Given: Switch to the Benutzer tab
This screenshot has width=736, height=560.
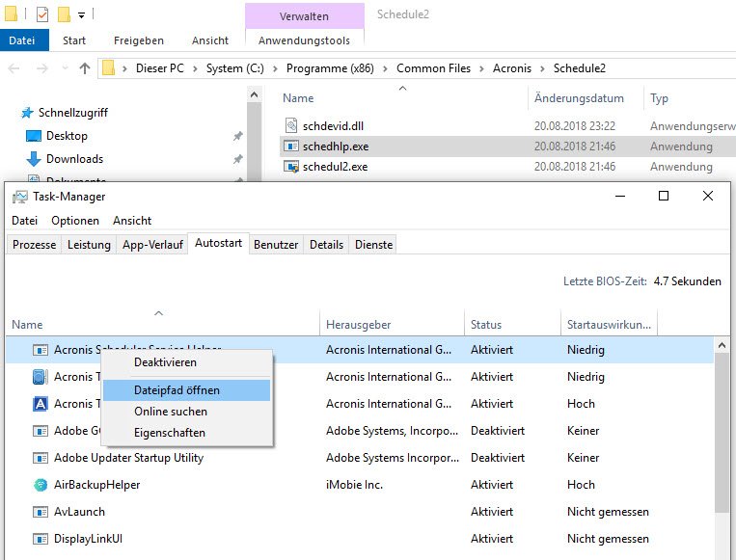Looking at the screenshot, I should click(x=276, y=245).
